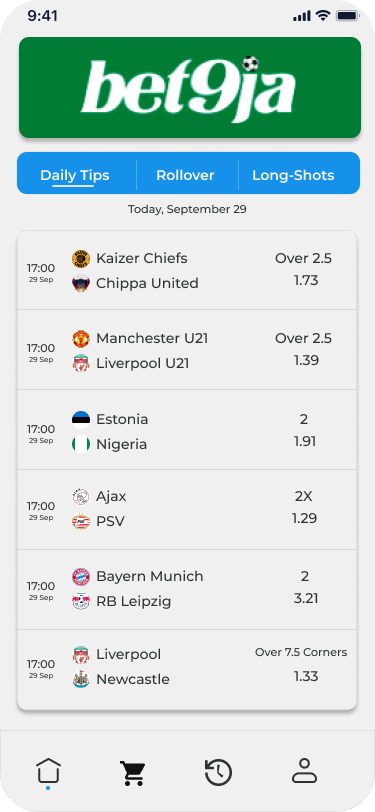The height and width of the screenshot is (812, 375).
Task: Switch to the Long-Shots tab
Action: point(293,175)
